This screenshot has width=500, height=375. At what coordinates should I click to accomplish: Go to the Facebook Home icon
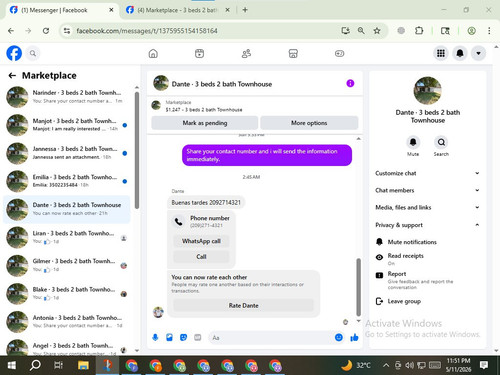[x=153, y=53]
